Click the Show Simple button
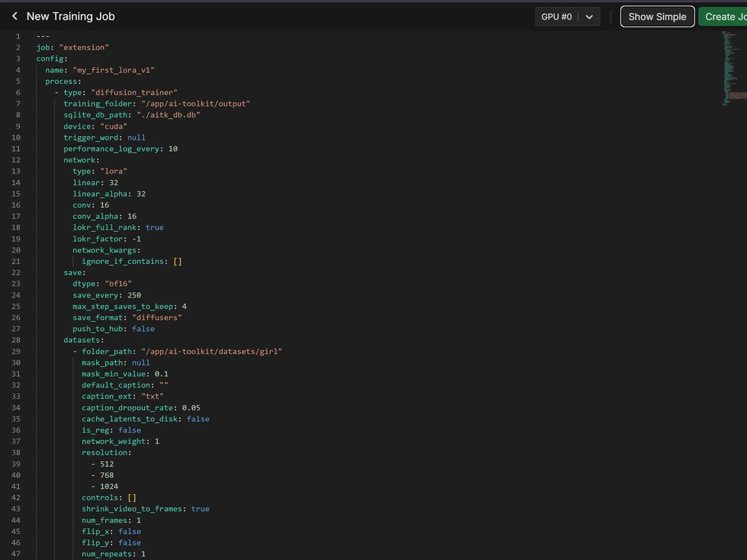 pyautogui.click(x=657, y=17)
